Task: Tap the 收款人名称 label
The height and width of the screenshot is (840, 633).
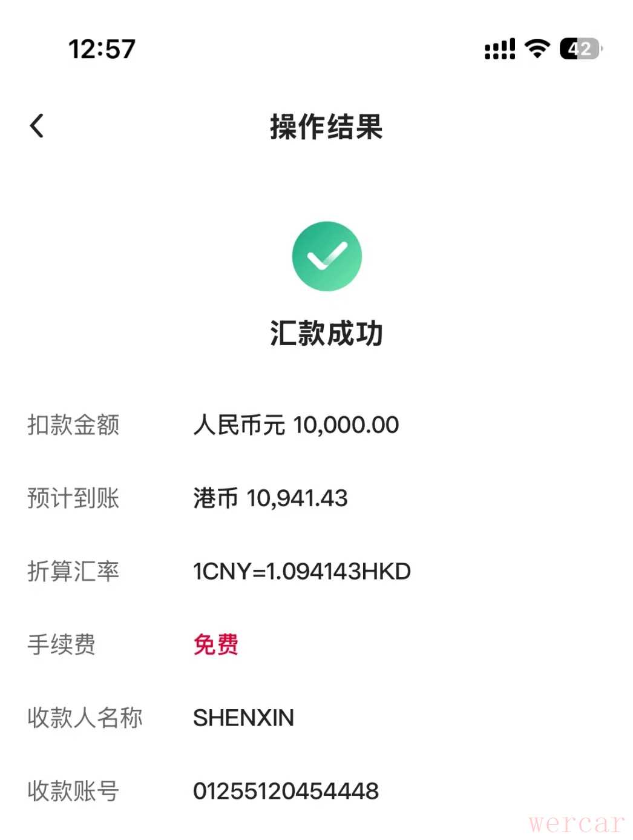Action: [x=85, y=718]
